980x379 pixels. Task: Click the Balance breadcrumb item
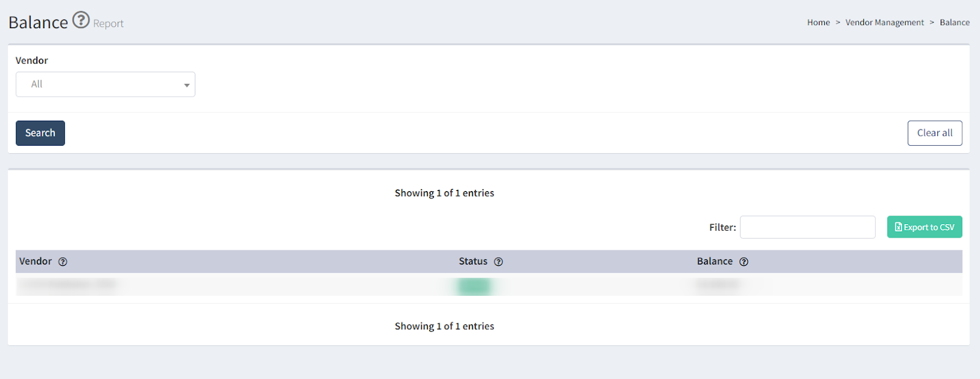954,23
